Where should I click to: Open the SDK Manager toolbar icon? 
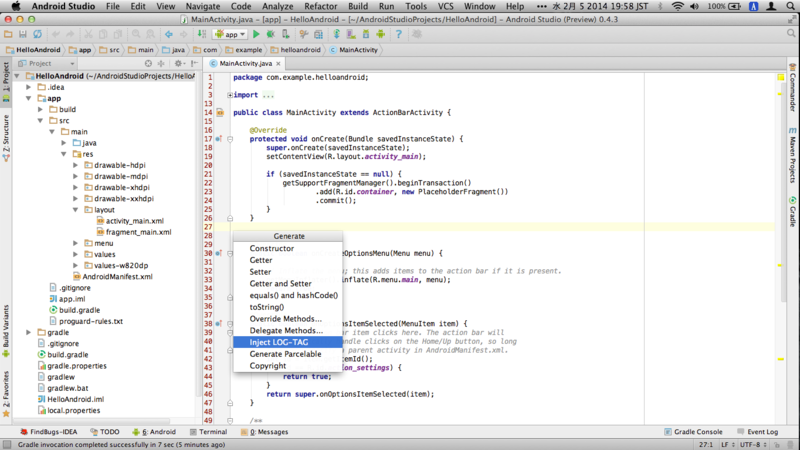(366, 34)
